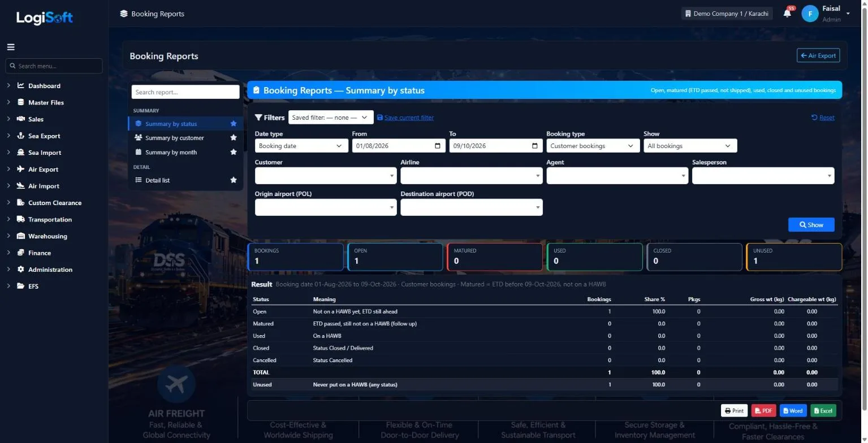Open the Saved filter dropdown
The height and width of the screenshot is (443, 868).
point(331,118)
